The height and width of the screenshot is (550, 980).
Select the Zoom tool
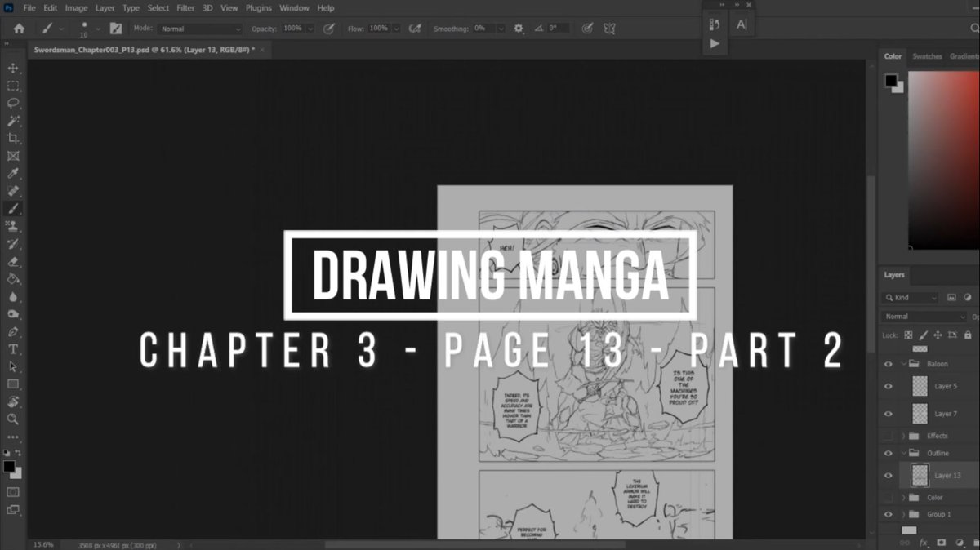click(x=13, y=419)
